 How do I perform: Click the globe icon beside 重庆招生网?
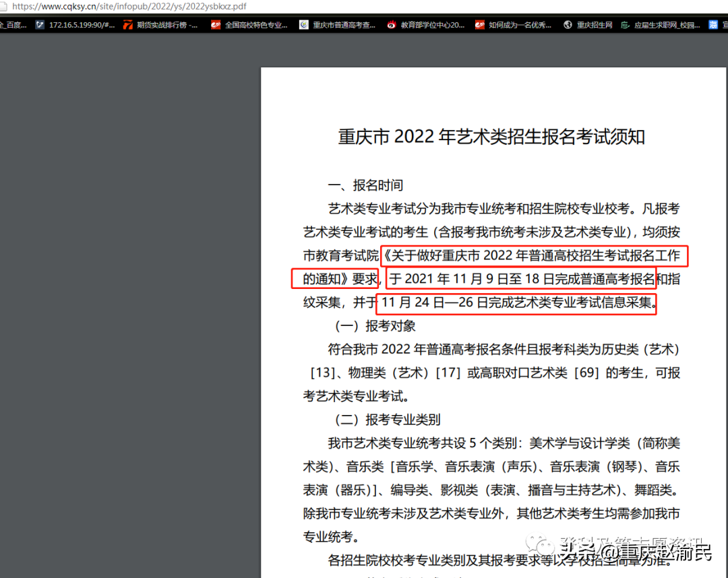pyautogui.click(x=567, y=25)
